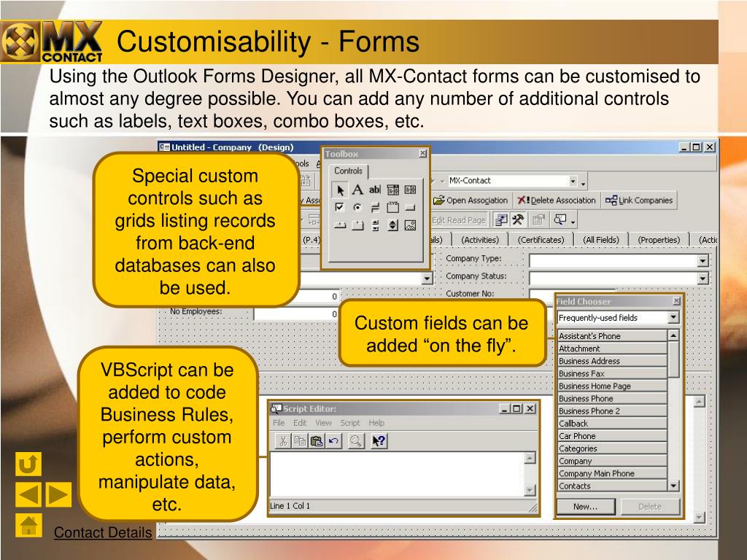
Task: Click the slide's Home icon
Action: tap(28, 525)
